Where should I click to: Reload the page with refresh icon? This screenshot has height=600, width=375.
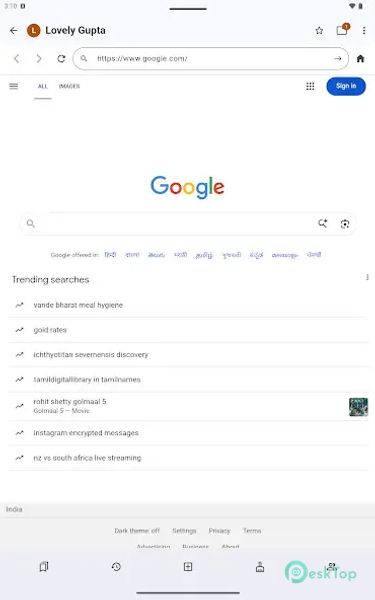61,59
